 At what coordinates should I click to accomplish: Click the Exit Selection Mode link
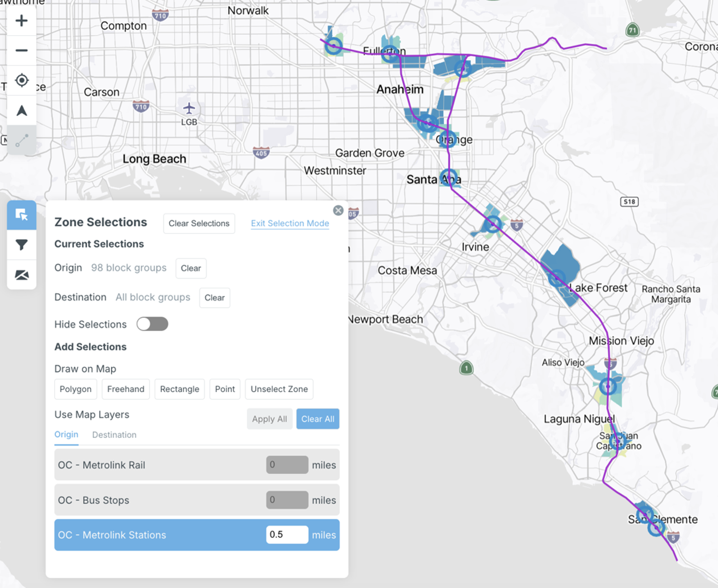[290, 223]
